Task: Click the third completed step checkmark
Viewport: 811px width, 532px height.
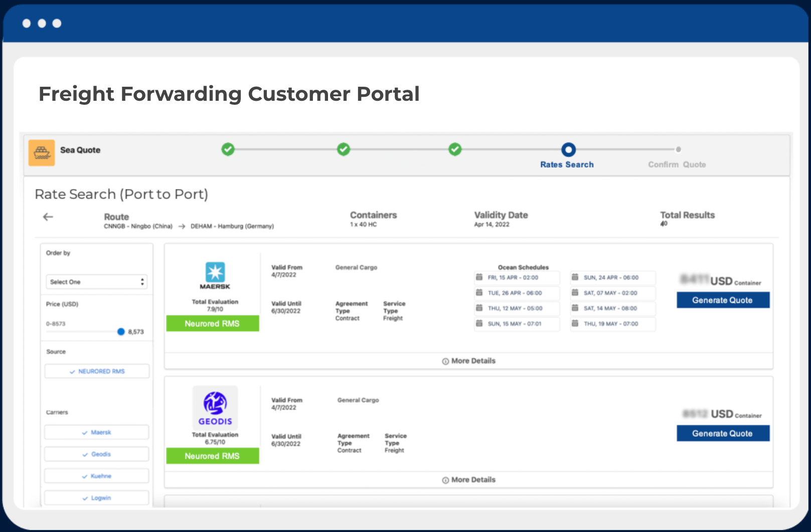Action: point(455,149)
